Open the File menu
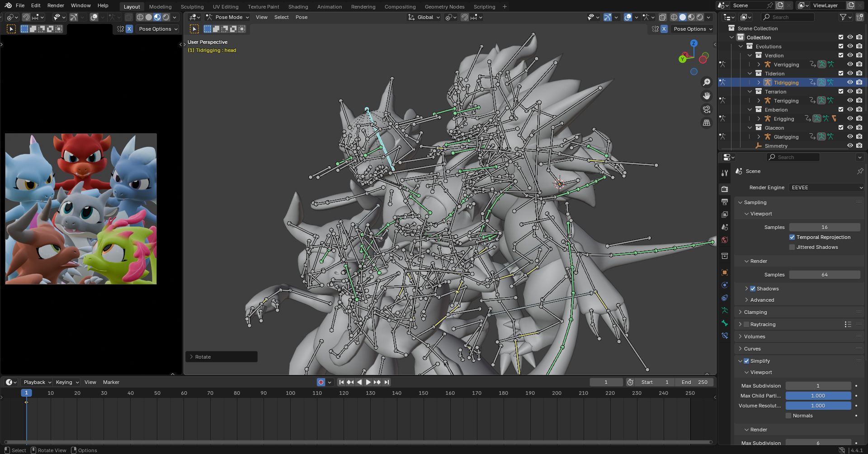The image size is (868, 454). coord(20,5)
